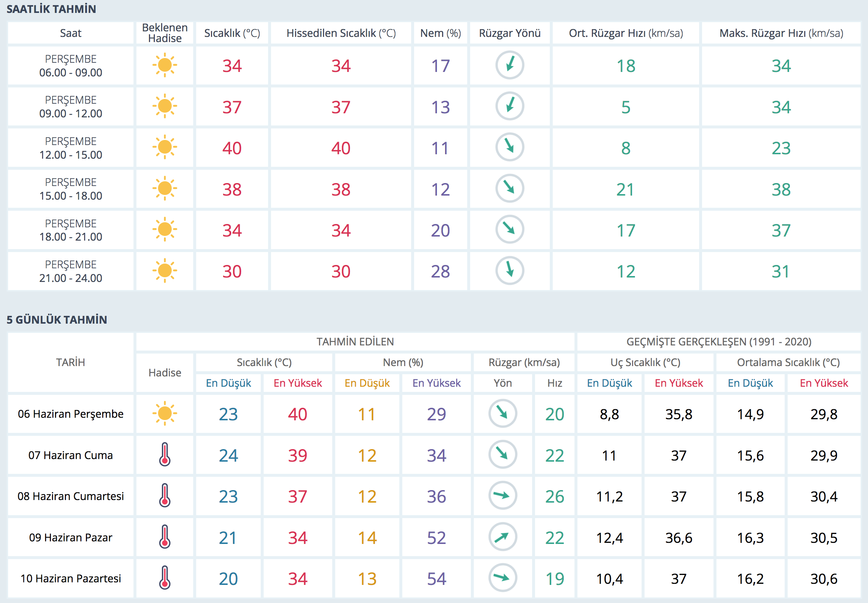Click thermometer icon for 10 Haziran Pazartesi
This screenshot has width=868, height=603.
(x=164, y=578)
